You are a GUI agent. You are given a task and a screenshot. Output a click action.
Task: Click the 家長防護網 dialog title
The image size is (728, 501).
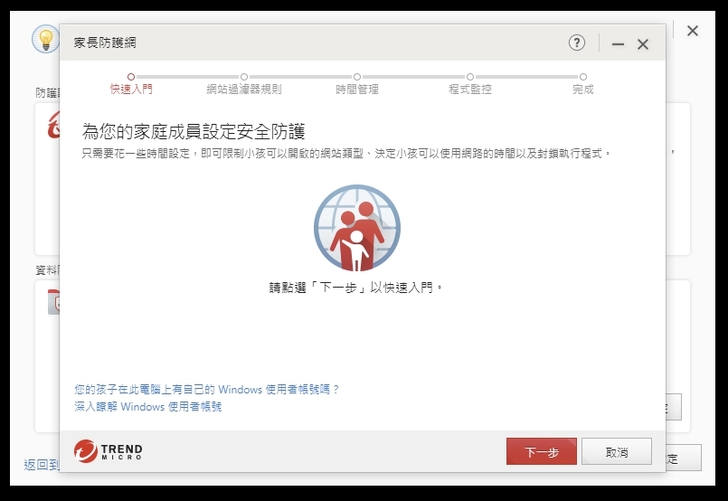point(105,43)
